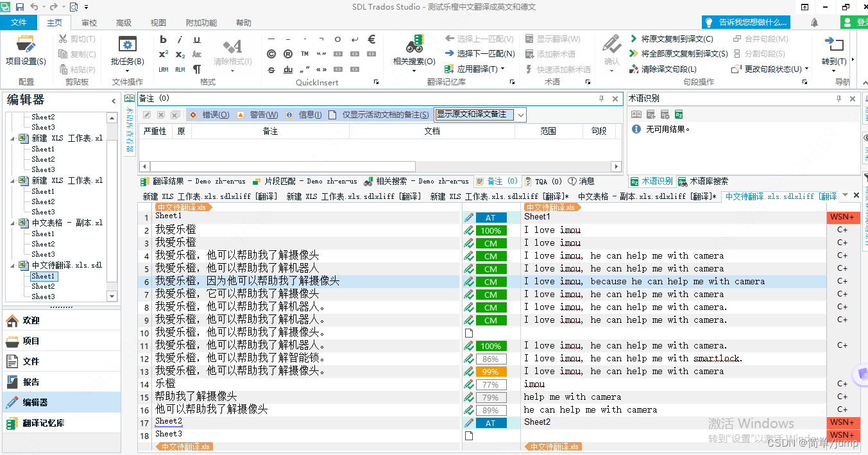
Task: Switch to the Advanced (高级) tab
Action: click(124, 22)
